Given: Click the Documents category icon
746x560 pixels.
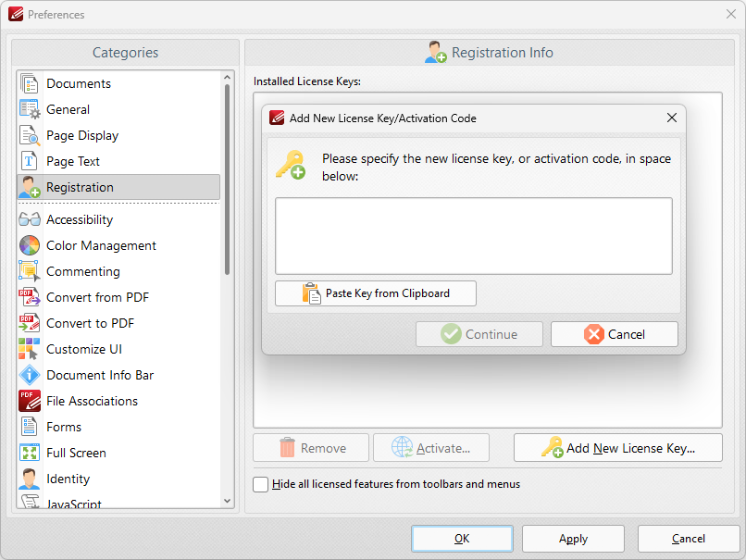Looking at the screenshot, I should coord(30,83).
